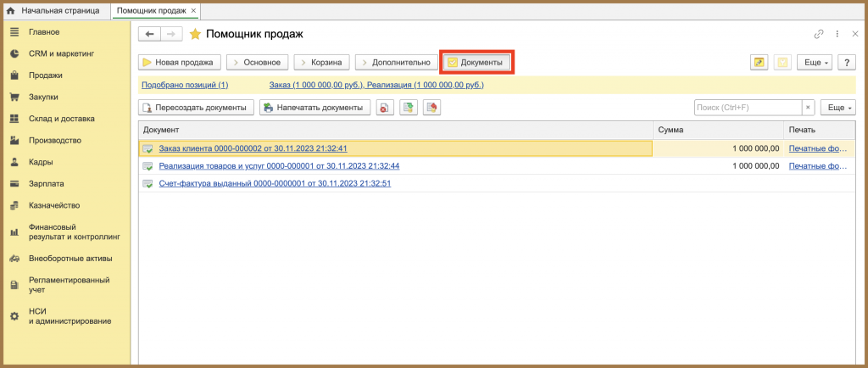Image resolution: width=868 pixels, height=368 pixels.
Task: Open Реализация товаров и услуг 0000-000001 link
Action: tap(279, 166)
